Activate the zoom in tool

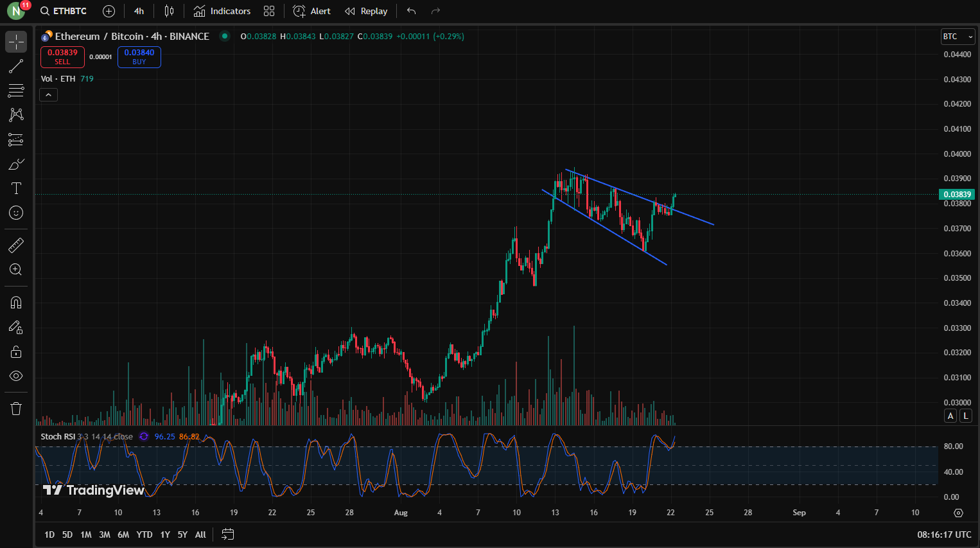pyautogui.click(x=16, y=269)
